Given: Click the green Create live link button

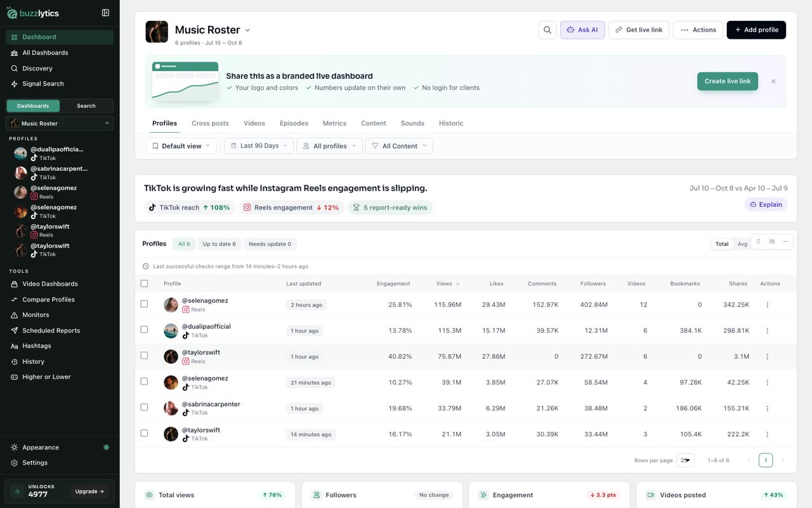Looking at the screenshot, I should (728, 81).
